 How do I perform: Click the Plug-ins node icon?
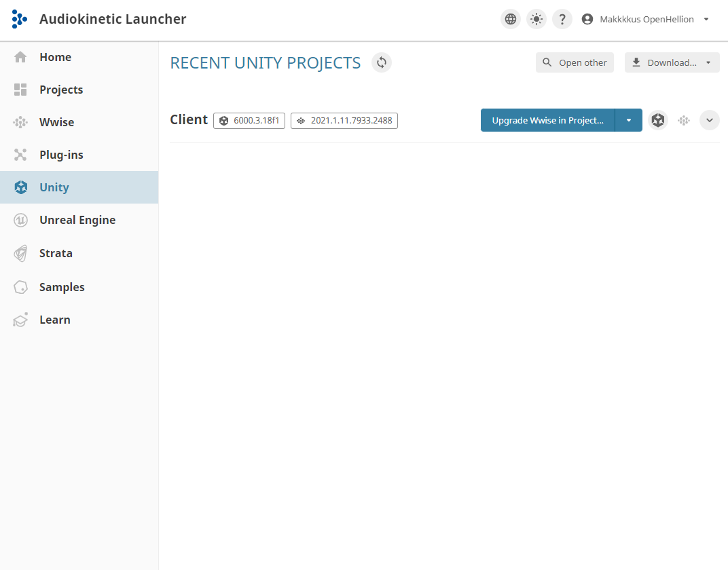click(20, 155)
